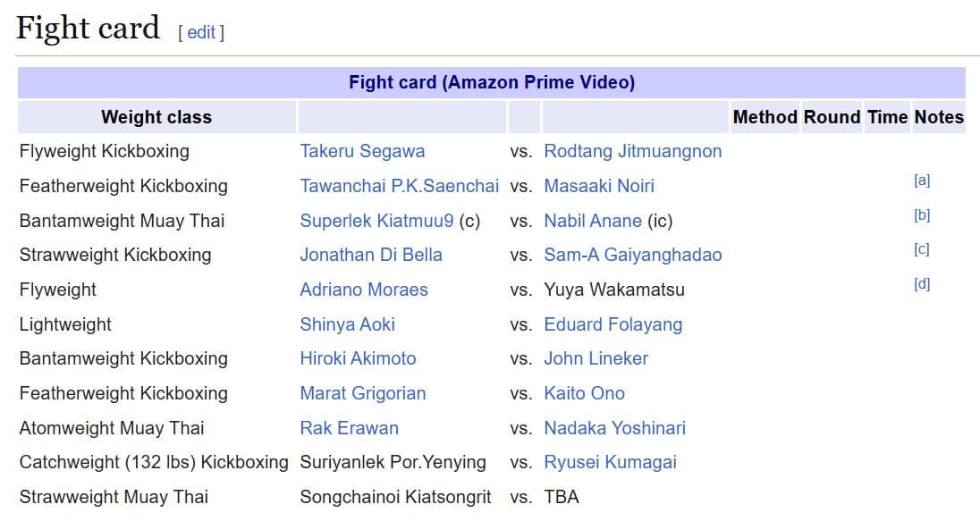Open Takeru Segawa's page
The image size is (980, 521).
(362, 151)
